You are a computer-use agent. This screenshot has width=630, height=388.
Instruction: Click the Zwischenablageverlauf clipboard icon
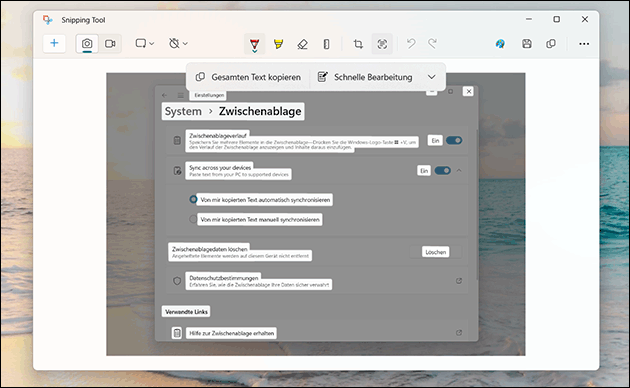177,140
